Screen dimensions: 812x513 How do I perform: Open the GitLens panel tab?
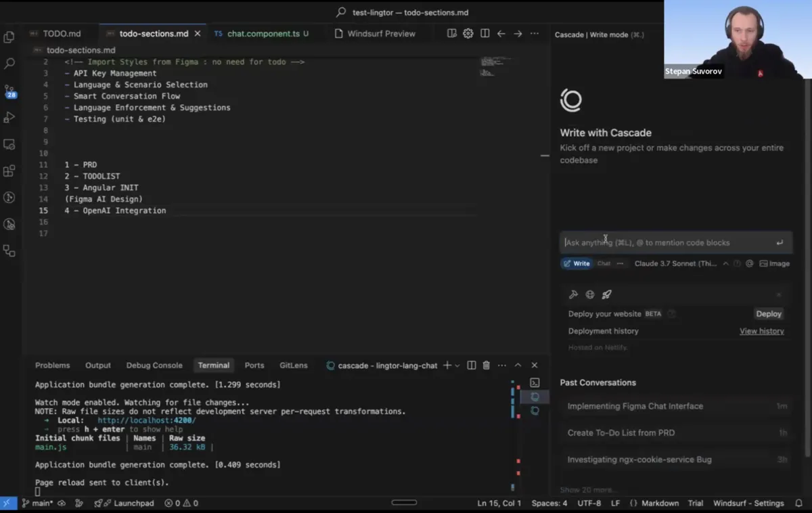[294, 365]
